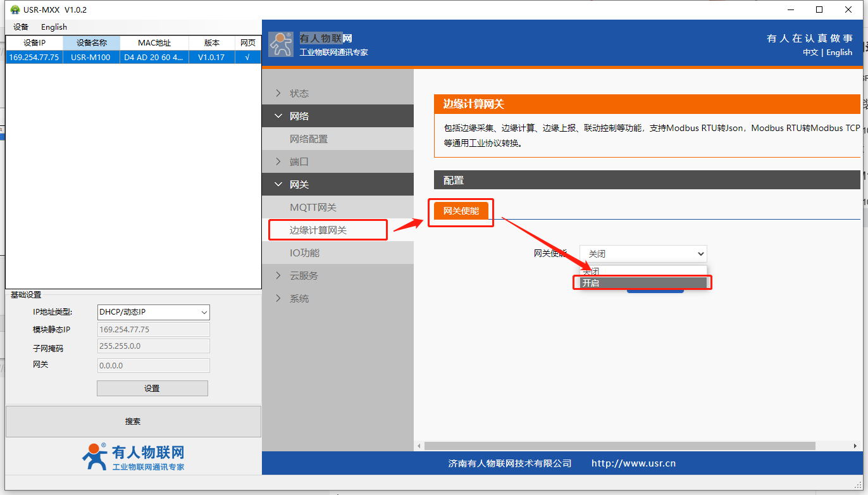This screenshot has height=495, width=868.
Task: Open the MQTT网关 page
Action: click(x=338, y=207)
